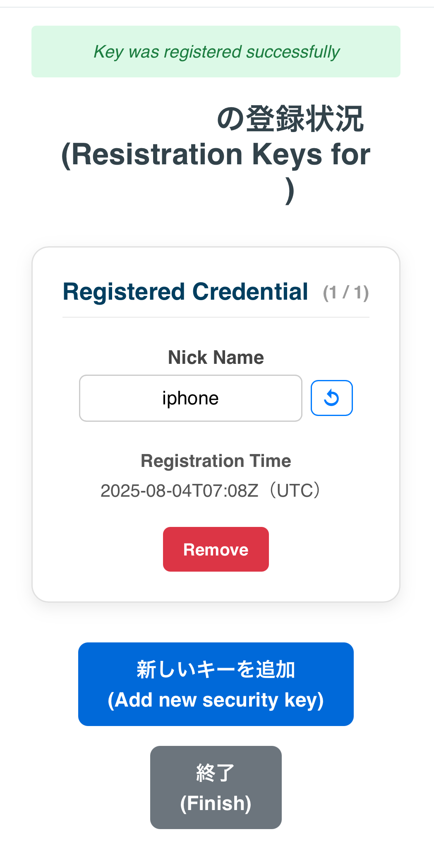Click the Registered Credential heading
This screenshot has height=868, width=434.
pos(185,292)
